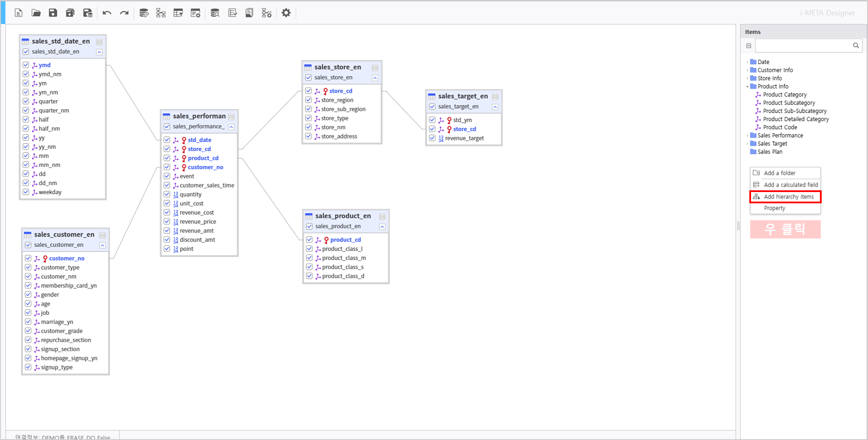Click the table filter toolbar icon

(178, 13)
